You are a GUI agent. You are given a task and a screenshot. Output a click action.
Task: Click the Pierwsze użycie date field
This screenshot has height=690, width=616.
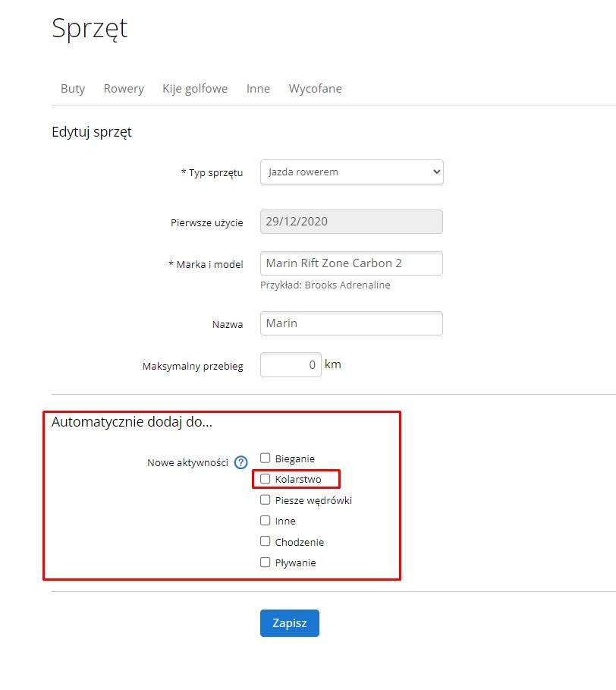pos(352,222)
